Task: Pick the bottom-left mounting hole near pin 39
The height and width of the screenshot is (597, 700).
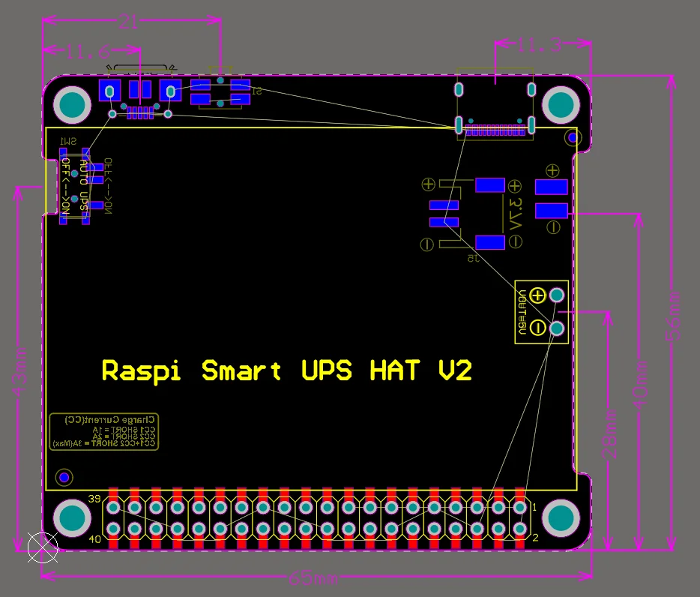Action: [x=72, y=518]
